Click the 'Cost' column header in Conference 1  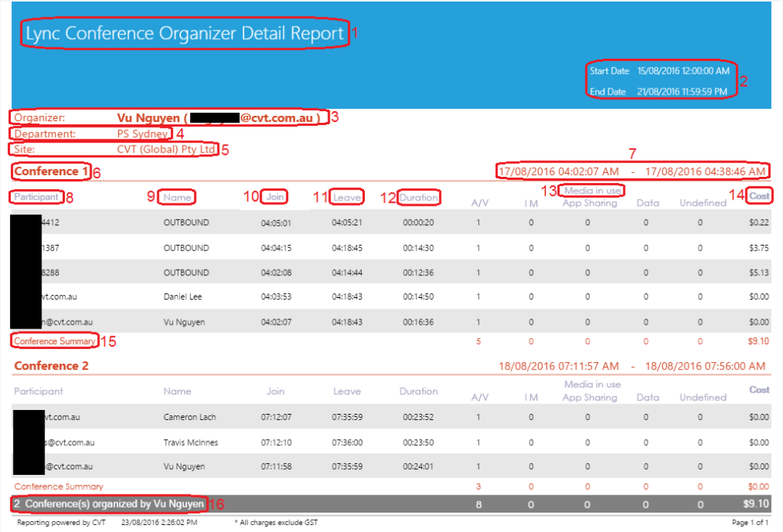point(759,196)
